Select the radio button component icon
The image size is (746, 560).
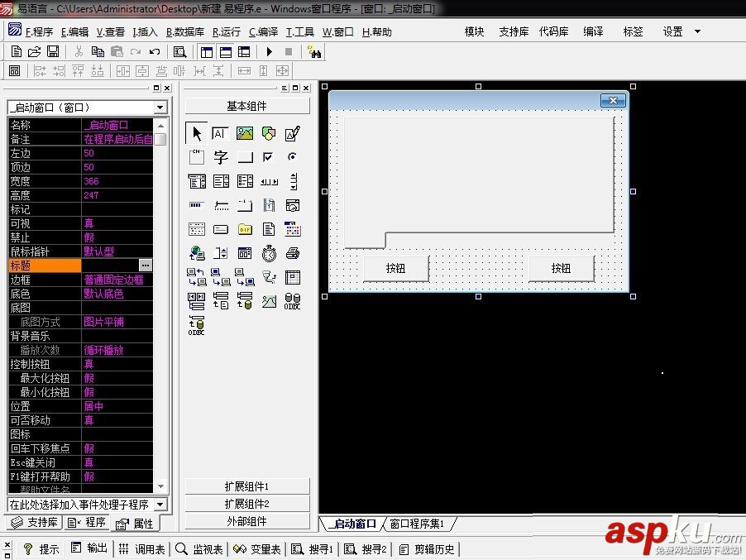(292, 156)
